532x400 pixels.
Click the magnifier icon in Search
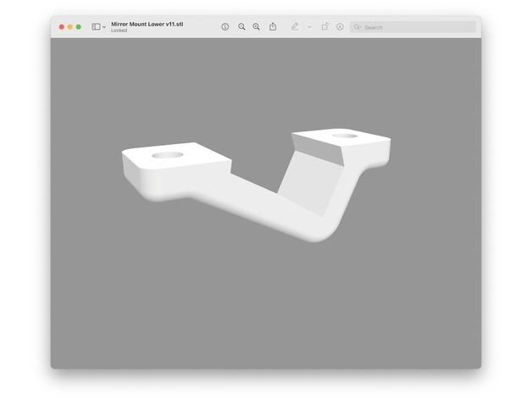point(358,27)
